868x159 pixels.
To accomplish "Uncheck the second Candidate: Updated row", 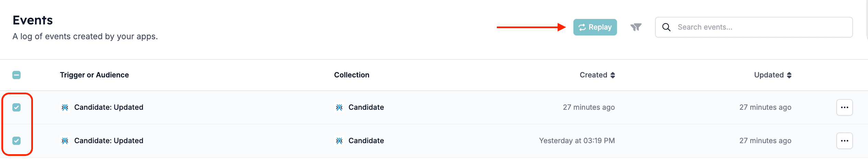I will click(x=16, y=141).
